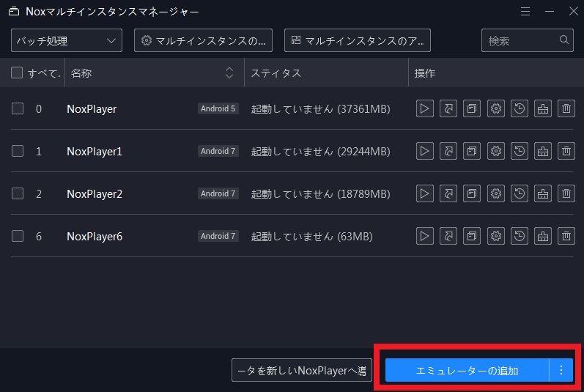Open more options next to エミュレーターの追加
The width and height of the screenshot is (584, 392).
pyautogui.click(x=561, y=370)
